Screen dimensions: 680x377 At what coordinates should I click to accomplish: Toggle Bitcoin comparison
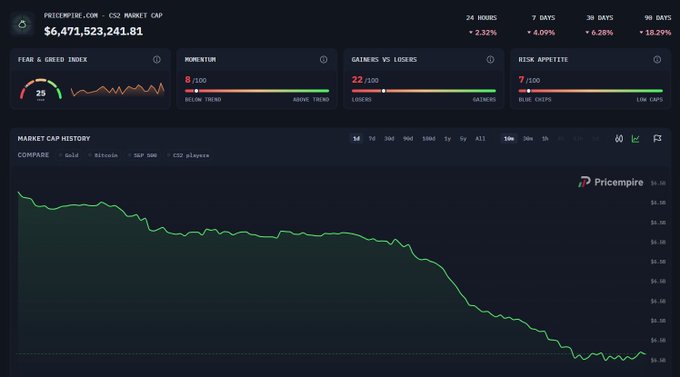(103, 155)
